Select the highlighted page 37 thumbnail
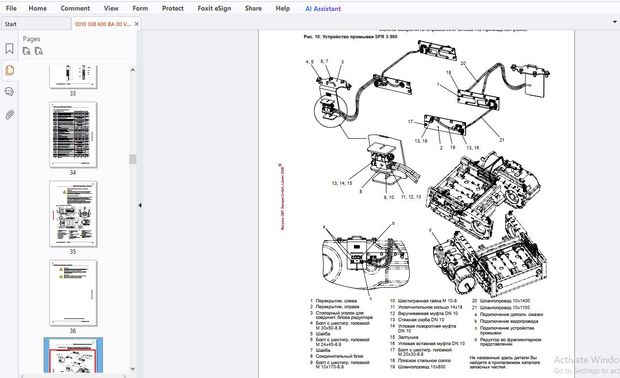Image resolution: width=620 pixels, height=378 pixels. pyautogui.click(x=73, y=355)
